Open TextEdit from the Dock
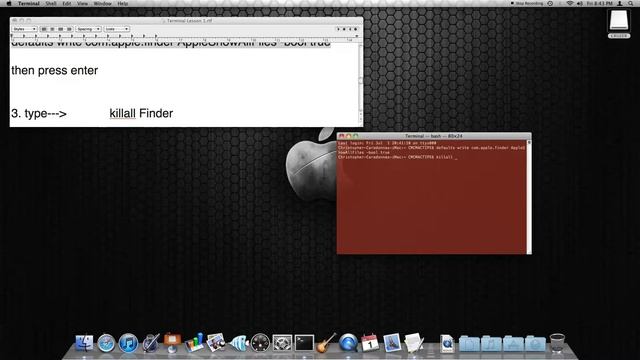The height and width of the screenshot is (360, 640). pos(414,342)
